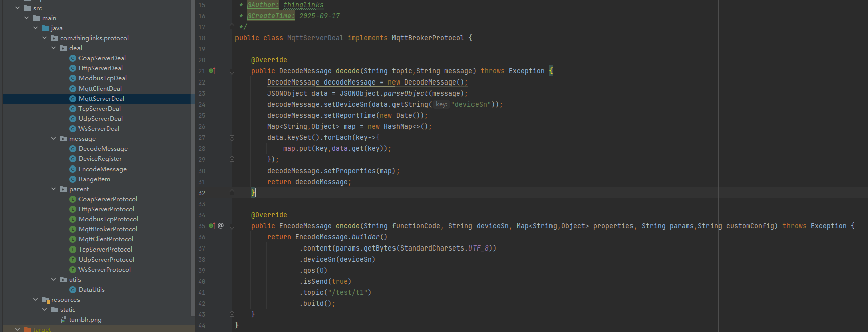Collapse the message package in the tree

click(54, 139)
